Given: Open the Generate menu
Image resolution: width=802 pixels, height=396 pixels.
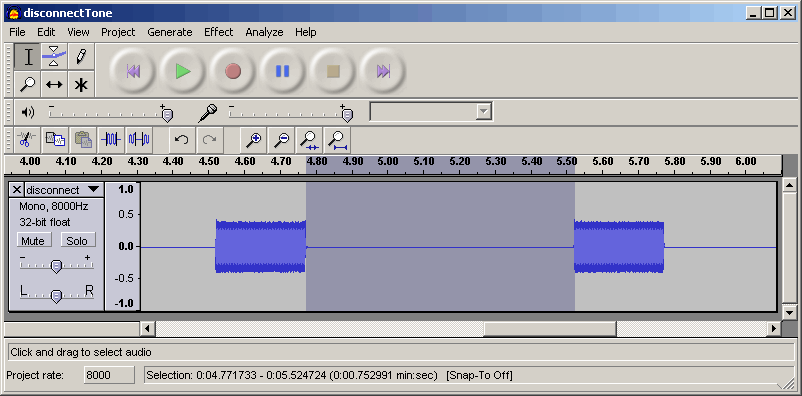Looking at the screenshot, I should [x=170, y=32].
